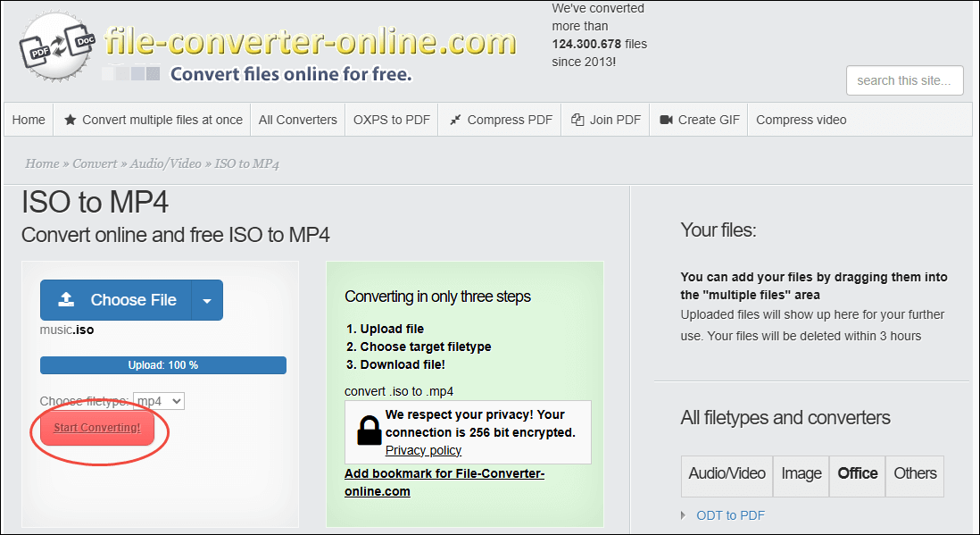980x535 pixels.
Task: Click the compress arrows icon before Compress PDF
Action: click(x=455, y=120)
